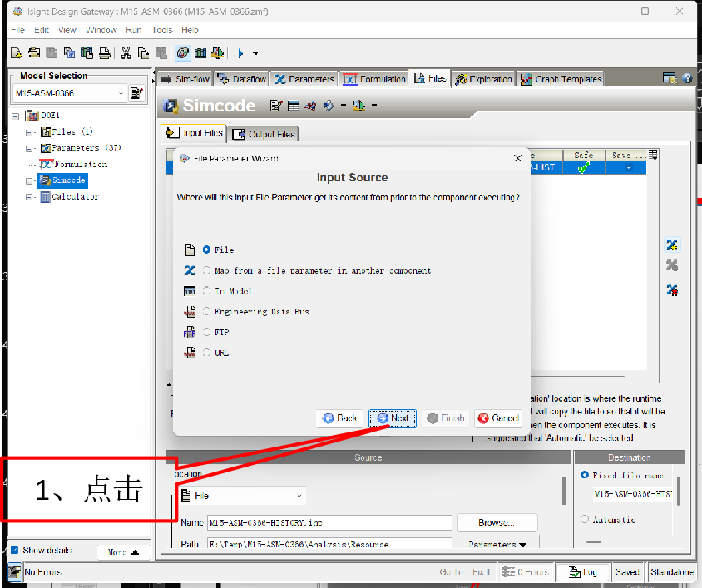Collapse the DOE1 tree node
This screenshot has width=702, height=588.
point(16,116)
